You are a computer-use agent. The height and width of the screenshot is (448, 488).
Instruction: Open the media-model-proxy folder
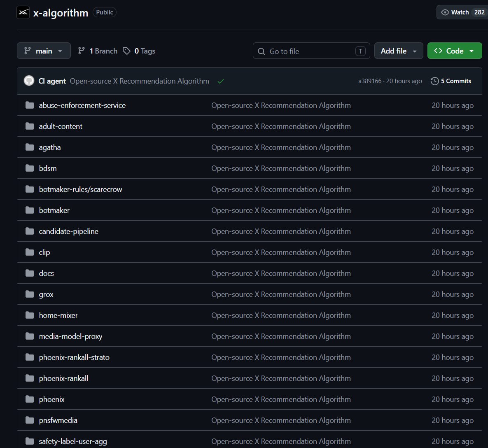71,336
